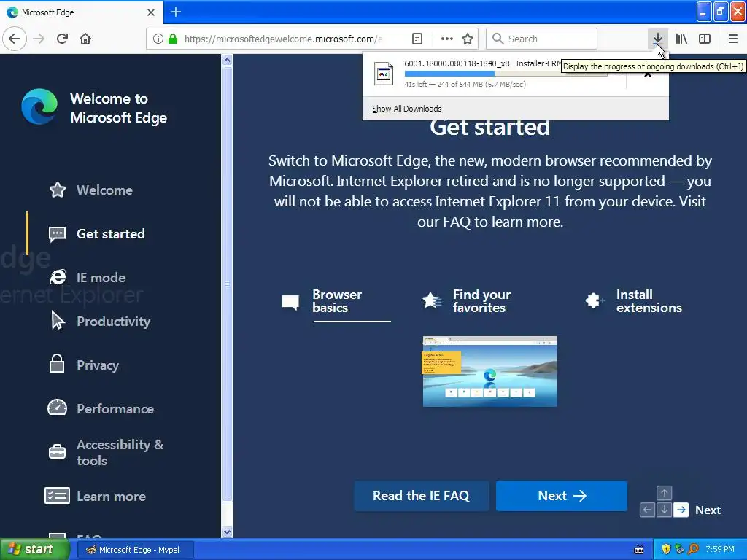Image resolution: width=747 pixels, height=560 pixels.
Task: Go to IE mode section
Action: (x=101, y=278)
